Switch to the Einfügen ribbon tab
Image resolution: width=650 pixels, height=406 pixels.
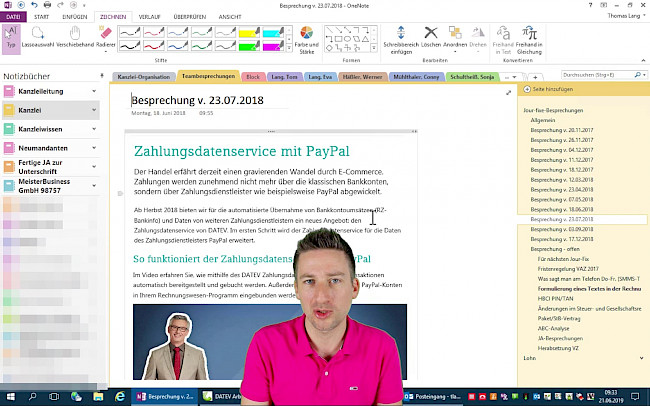(x=74, y=17)
